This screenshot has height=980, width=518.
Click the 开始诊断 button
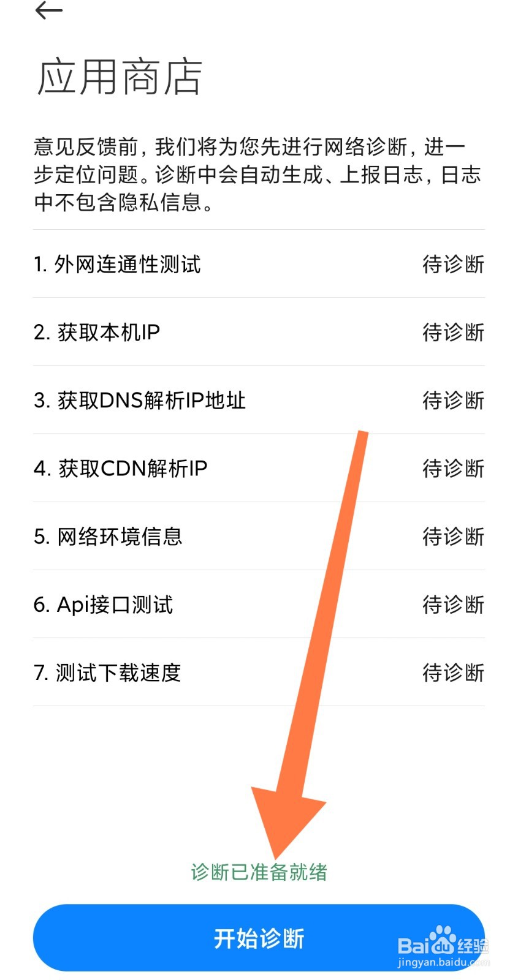click(x=259, y=938)
